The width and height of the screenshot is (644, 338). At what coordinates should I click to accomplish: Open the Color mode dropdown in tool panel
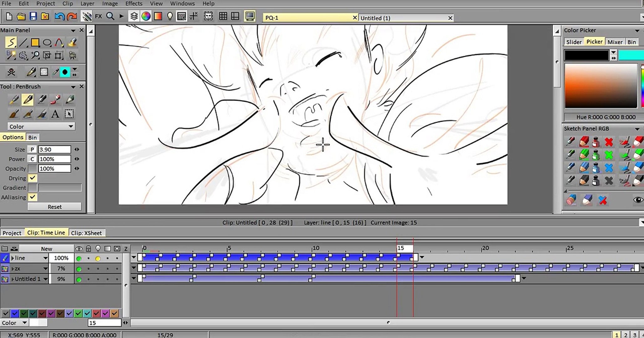[x=41, y=126]
